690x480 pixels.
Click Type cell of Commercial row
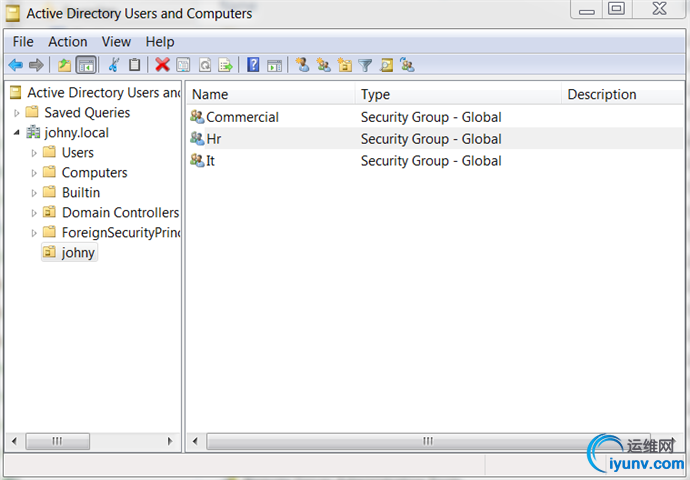pos(431,117)
